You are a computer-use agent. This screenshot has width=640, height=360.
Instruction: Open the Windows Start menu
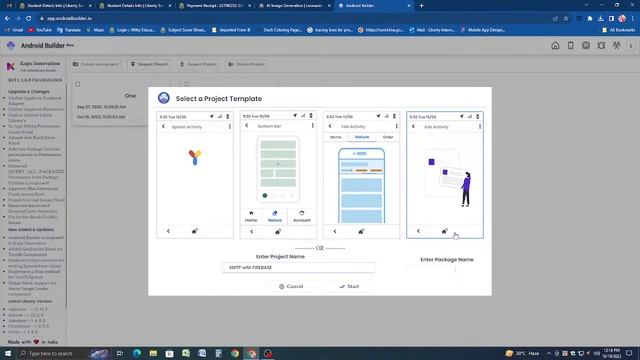pyautogui.click(x=8, y=353)
